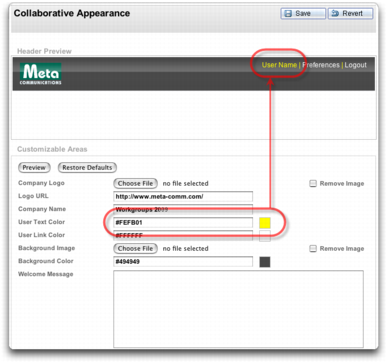This screenshot has height=363, width=387.
Task: Click Restore Defaults button
Action: (x=87, y=168)
